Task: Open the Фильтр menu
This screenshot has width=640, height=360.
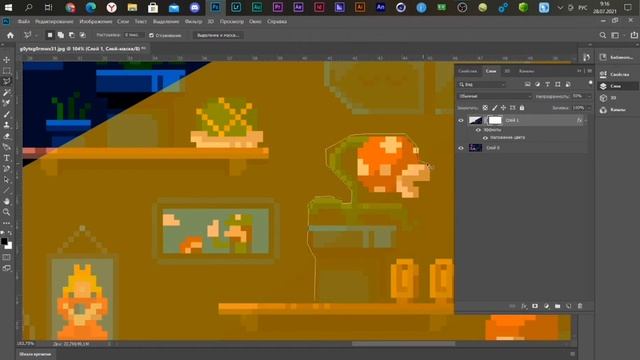Action: tap(193, 22)
